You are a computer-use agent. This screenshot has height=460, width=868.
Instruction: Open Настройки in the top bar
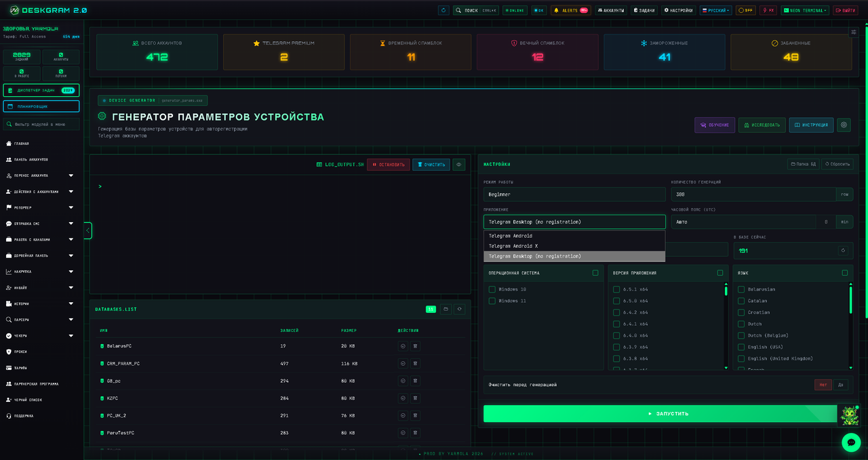coord(679,10)
